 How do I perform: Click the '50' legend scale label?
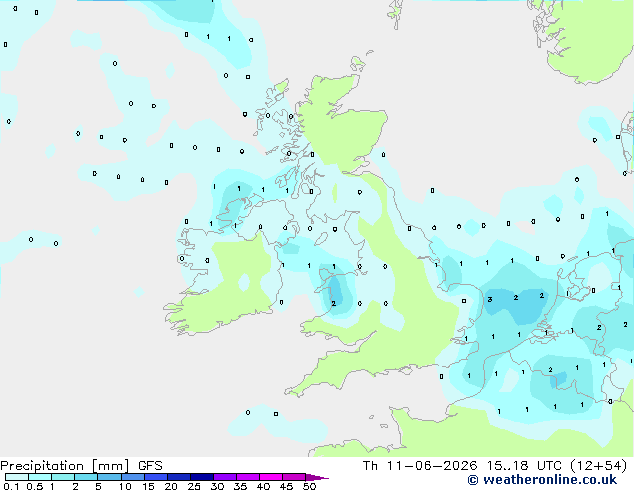click(x=309, y=486)
